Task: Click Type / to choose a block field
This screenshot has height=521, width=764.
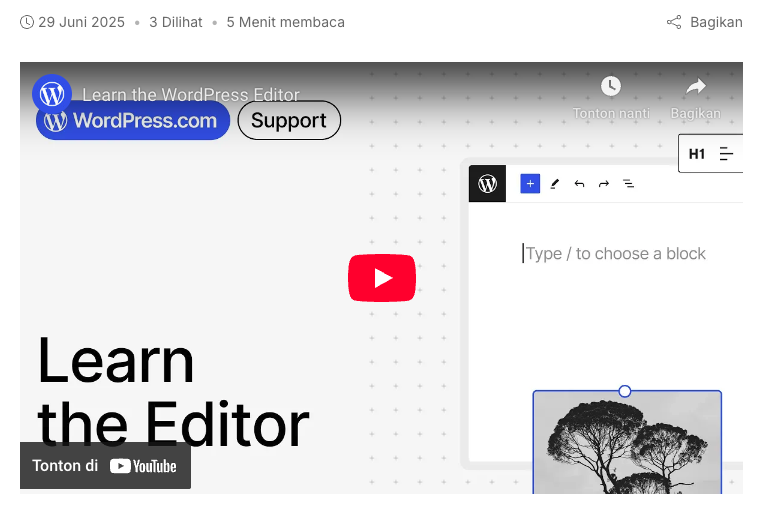Action: point(615,253)
